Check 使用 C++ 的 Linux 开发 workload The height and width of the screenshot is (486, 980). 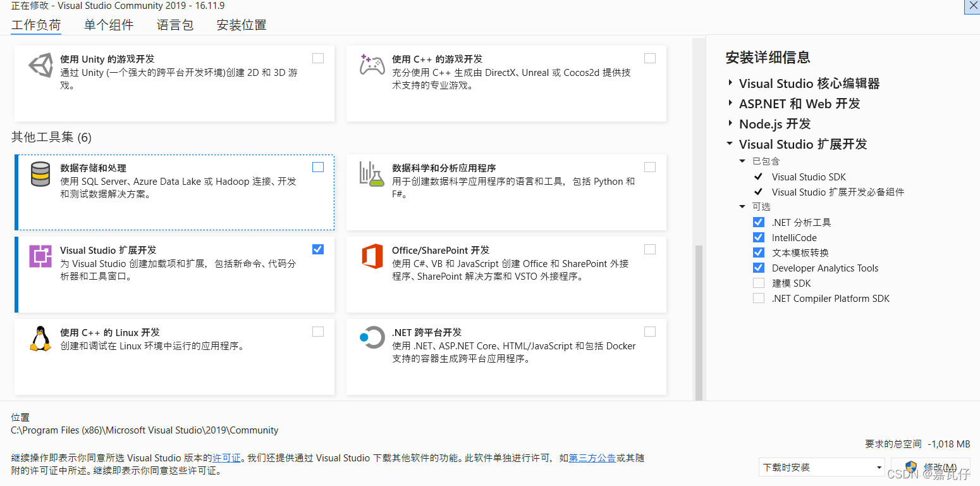(318, 332)
